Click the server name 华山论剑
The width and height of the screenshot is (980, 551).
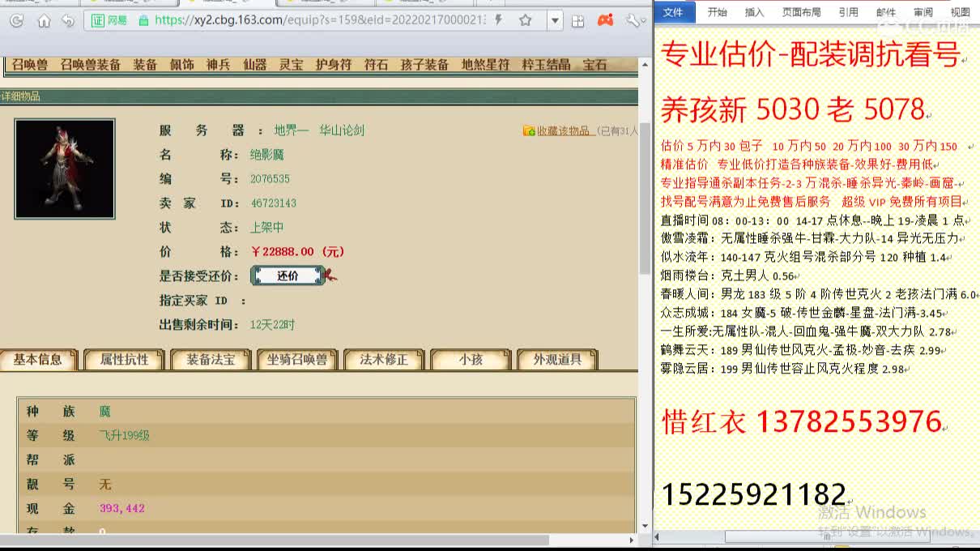point(342,130)
